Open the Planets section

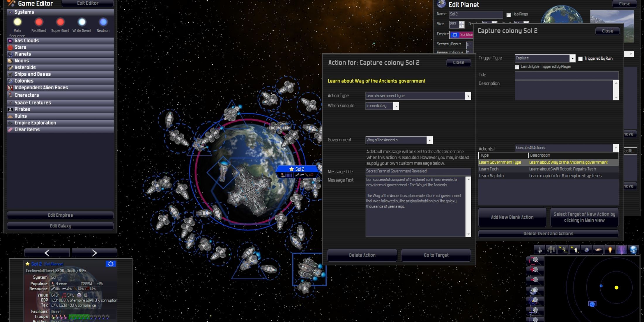[x=60, y=54]
